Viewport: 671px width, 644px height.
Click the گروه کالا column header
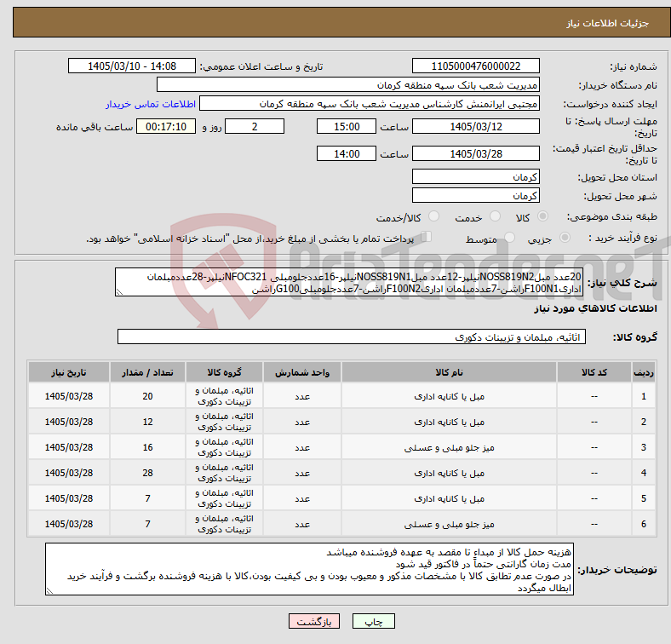[x=224, y=372]
